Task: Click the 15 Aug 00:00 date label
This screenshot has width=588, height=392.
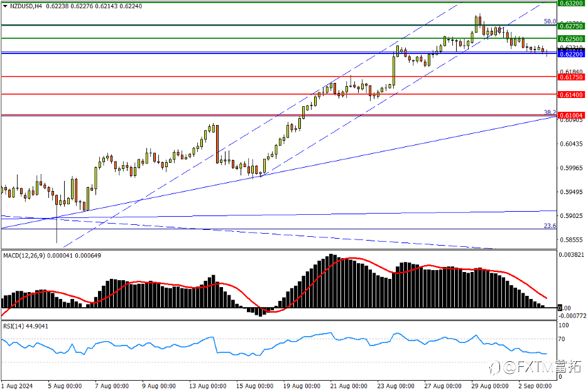Action: [x=254, y=386]
